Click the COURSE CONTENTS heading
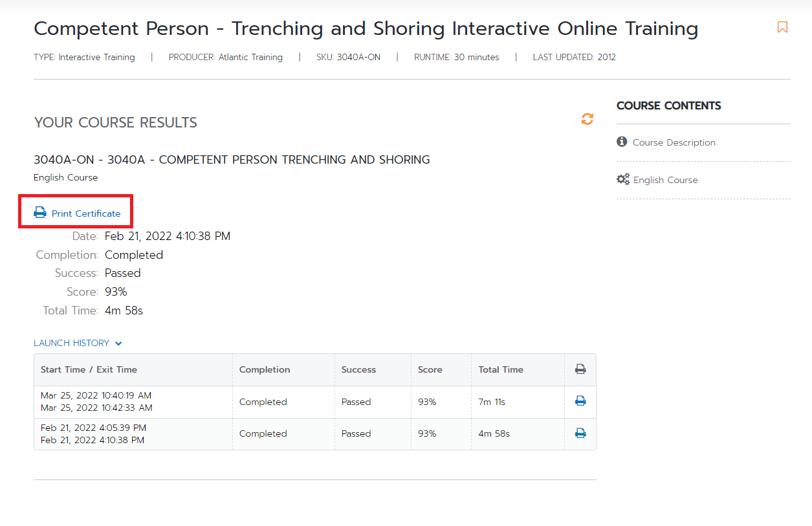The width and height of the screenshot is (812, 526). click(668, 105)
